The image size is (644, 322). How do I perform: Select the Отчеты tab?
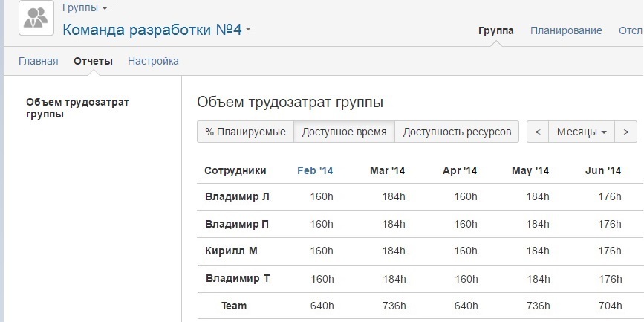tap(93, 61)
